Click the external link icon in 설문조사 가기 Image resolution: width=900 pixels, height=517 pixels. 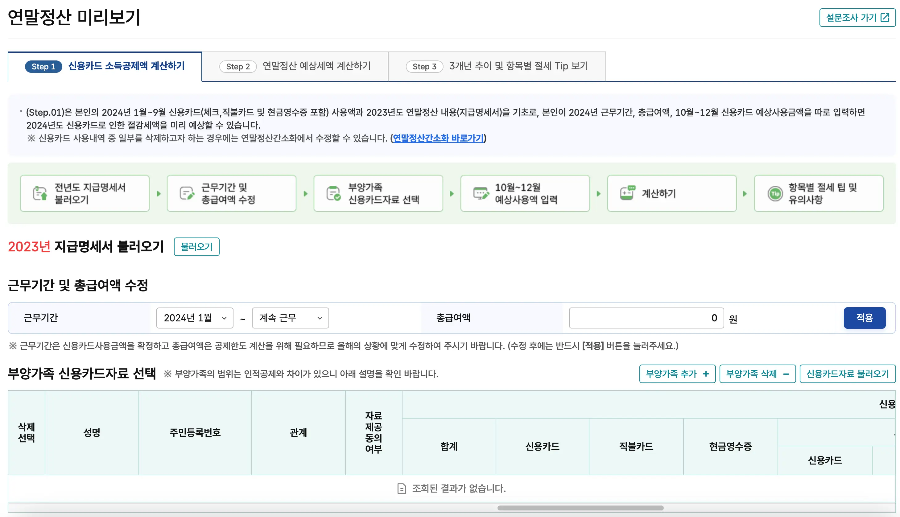(x=885, y=18)
